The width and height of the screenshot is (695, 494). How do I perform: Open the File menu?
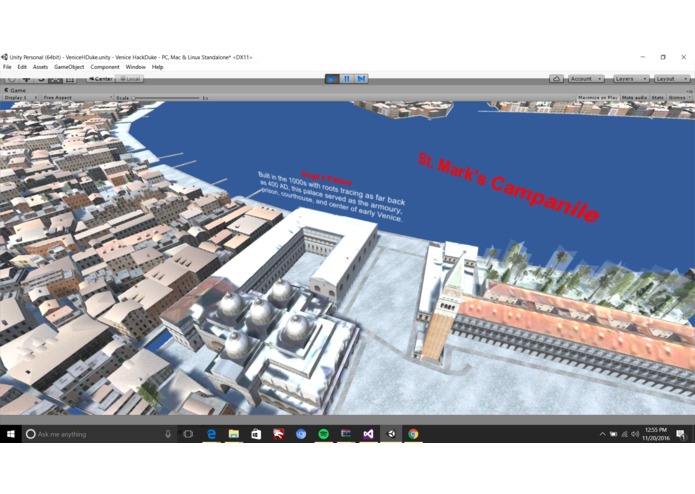coord(7,67)
